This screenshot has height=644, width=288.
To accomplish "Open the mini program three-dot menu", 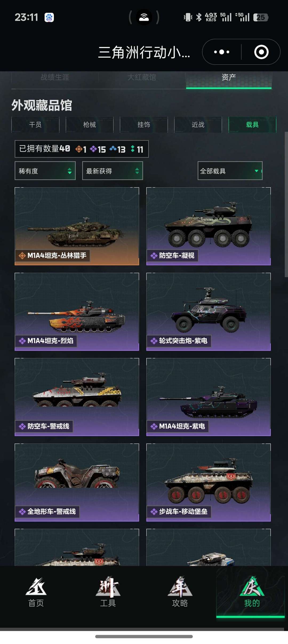I will pyautogui.click(x=222, y=52).
